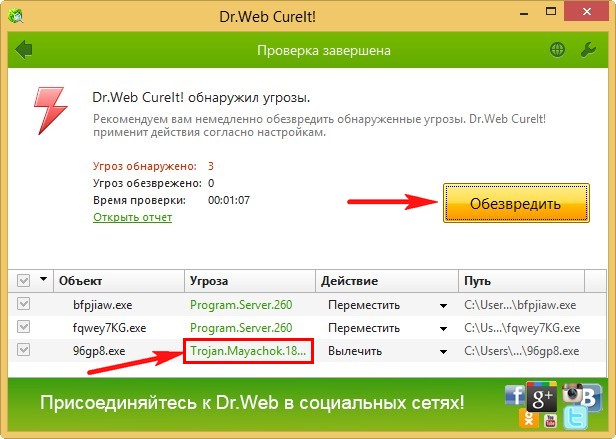
Task: Toggle the select-all checkbox in table header
Action: (24, 281)
